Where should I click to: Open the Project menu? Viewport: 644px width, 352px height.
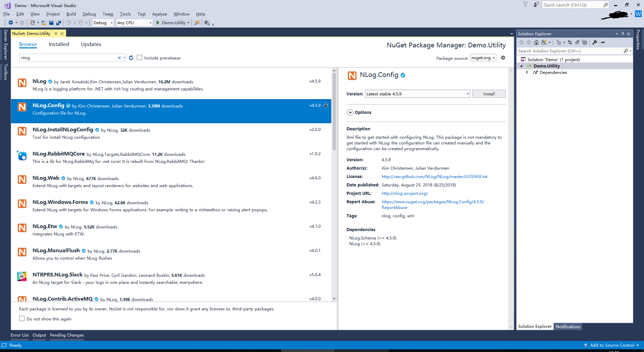coord(53,14)
